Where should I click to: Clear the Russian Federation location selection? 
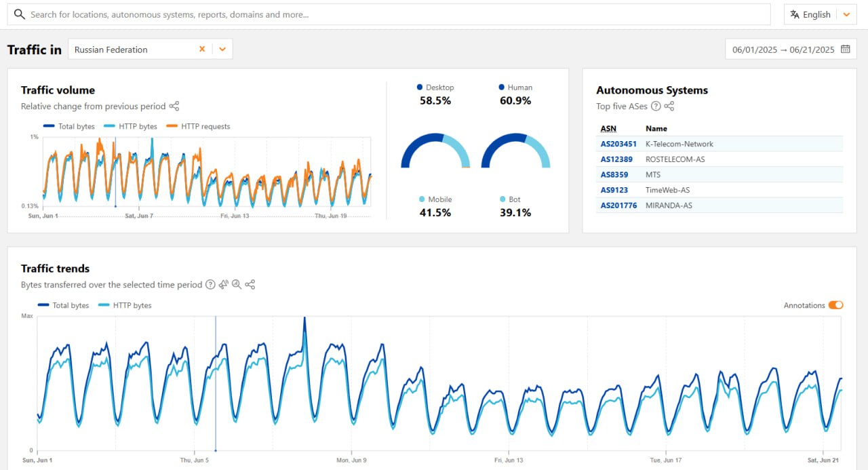202,50
